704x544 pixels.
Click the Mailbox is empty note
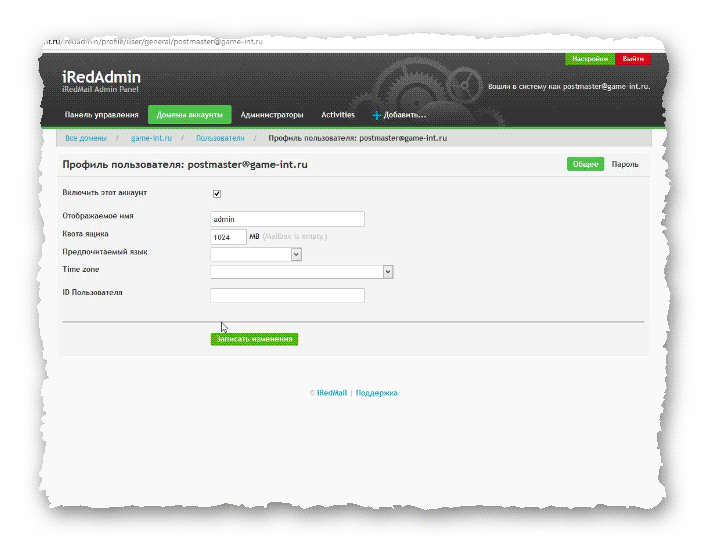(295, 236)
